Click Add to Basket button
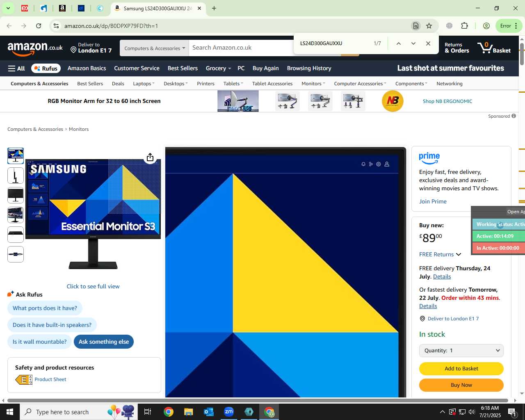The image size is (525, 420). pos(461,369)
